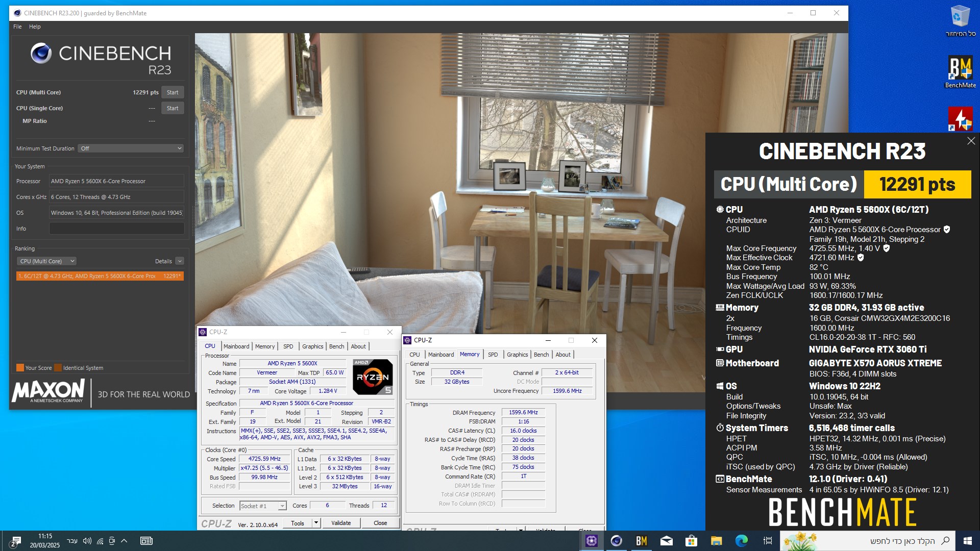The image size is (980, 551).
Task: Expand the ranking Details arrow
Action: (x=180, y=261)
